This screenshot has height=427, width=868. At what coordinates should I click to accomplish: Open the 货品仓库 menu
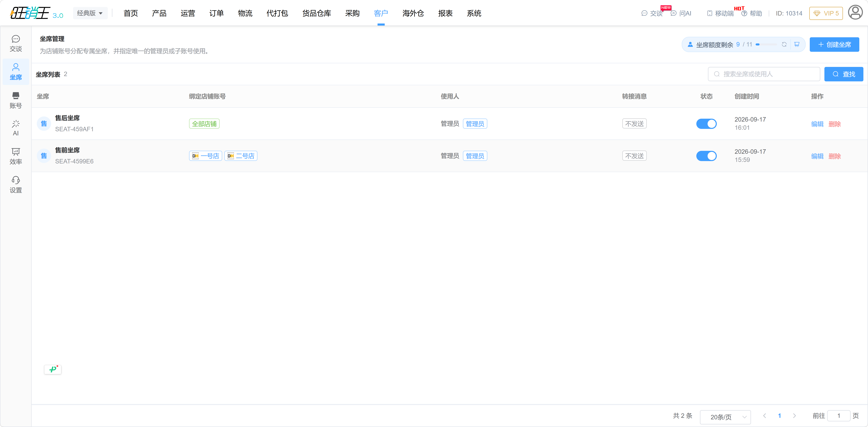pyautogui.click(x=316, y=13)
